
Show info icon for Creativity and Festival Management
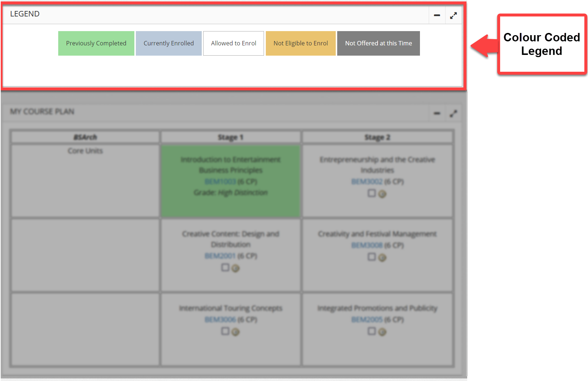(x=382, y=258)
